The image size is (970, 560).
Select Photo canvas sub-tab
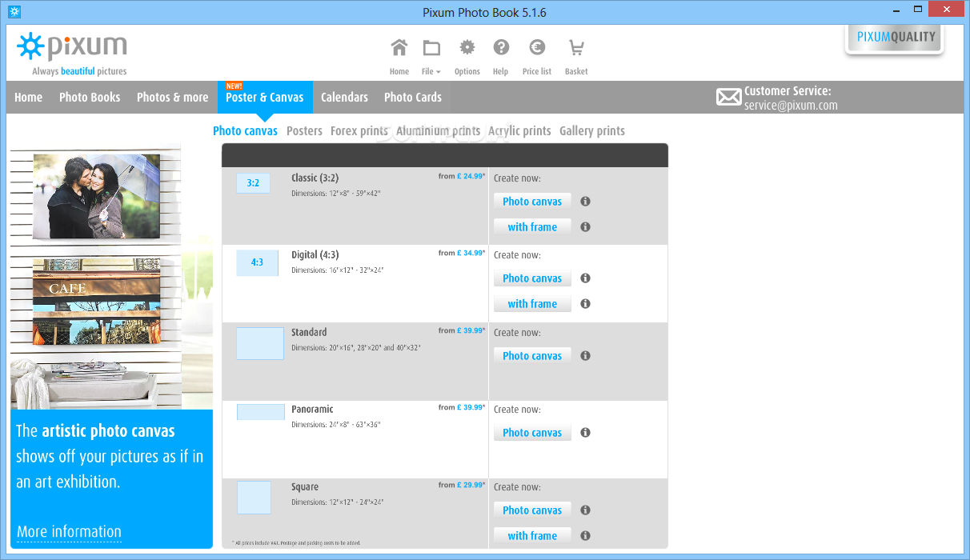tap(245, 130)
